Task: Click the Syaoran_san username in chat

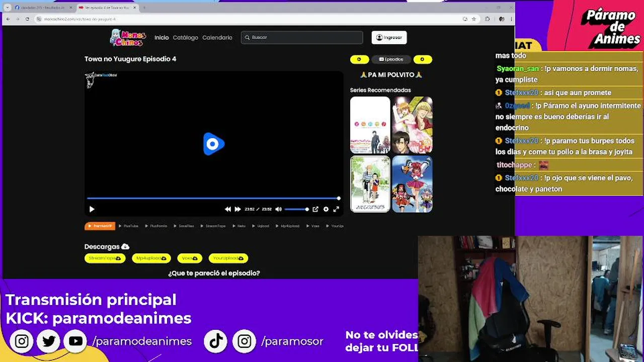Action: click(518, 69)
